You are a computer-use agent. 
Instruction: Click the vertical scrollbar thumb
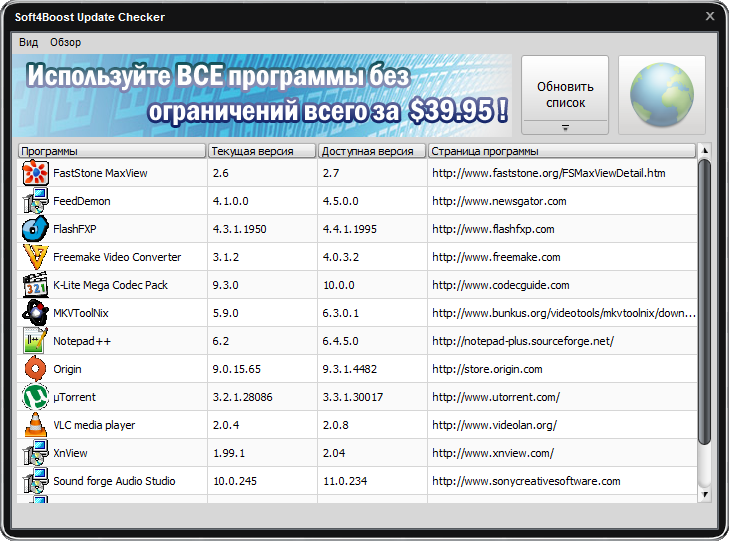(705, 301)
